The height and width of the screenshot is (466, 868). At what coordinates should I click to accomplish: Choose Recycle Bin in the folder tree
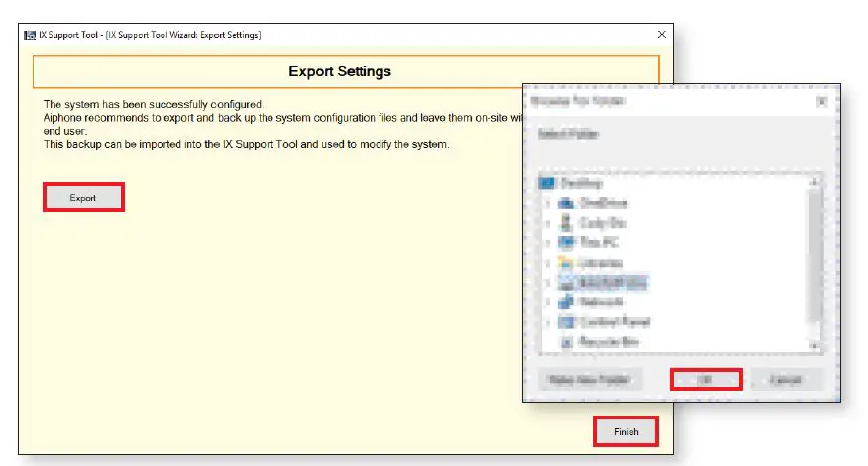tap(608, 342)
